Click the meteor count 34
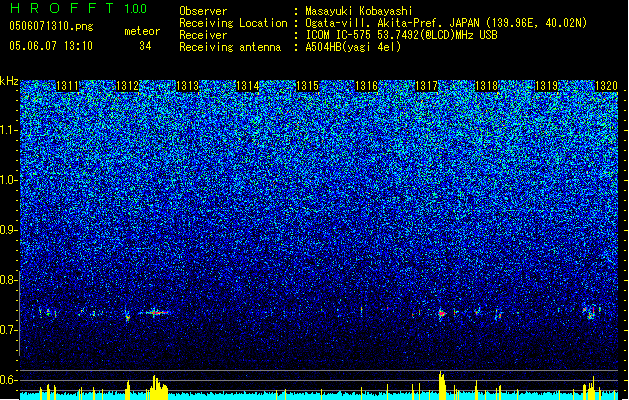Viewport: 629px width, 400px height. [x=145, y=46]
